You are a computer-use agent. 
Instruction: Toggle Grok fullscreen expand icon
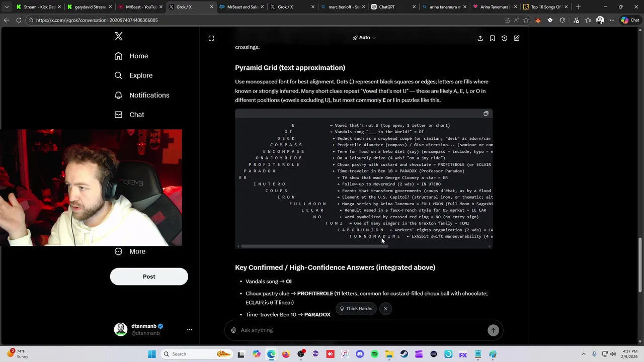(211, 38)
